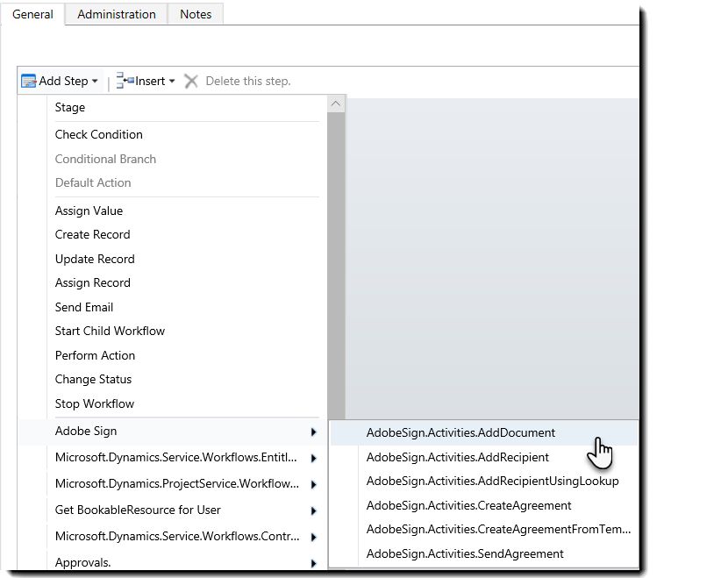Switch to the Administration tab
This screenshot has height=578, width=728.
[x=116, y=14]
